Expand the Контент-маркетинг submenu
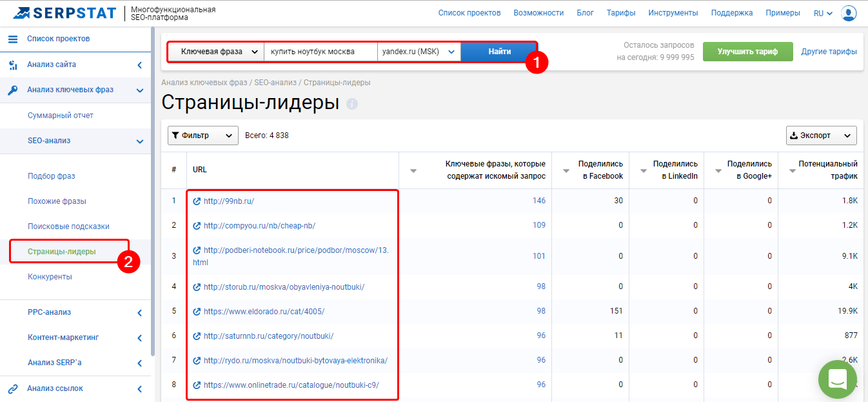Image resolution: width=868 pixels, height=402 pixels. pyautogui.click(x=140, y=338)
